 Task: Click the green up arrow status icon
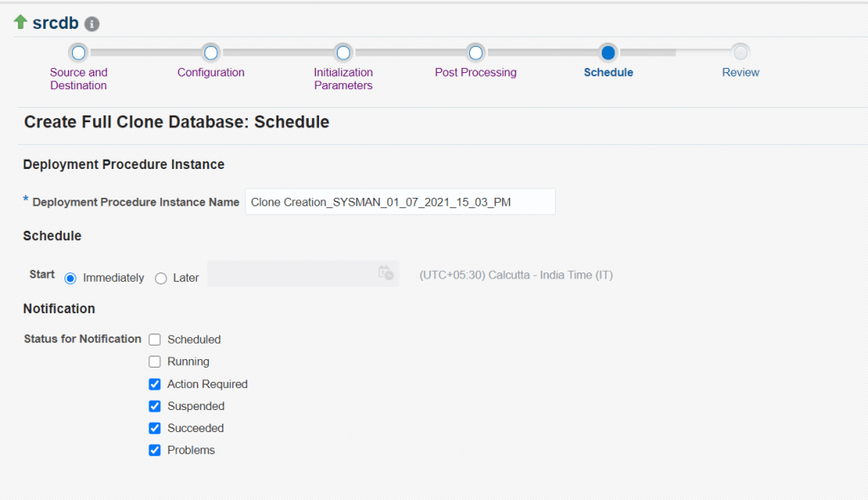20,22
